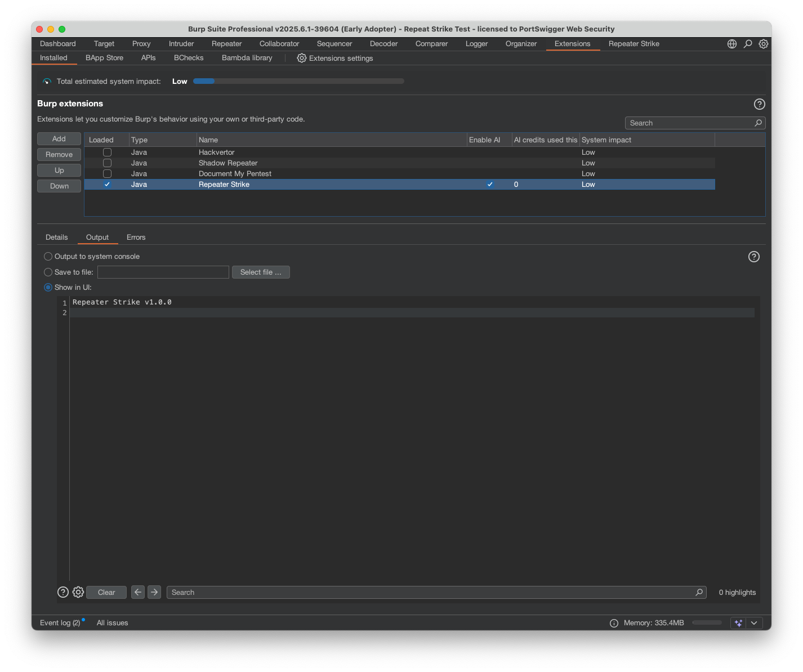Check the Loaded box for Hackvertor

pyautogui.click(x=107, y=153)
